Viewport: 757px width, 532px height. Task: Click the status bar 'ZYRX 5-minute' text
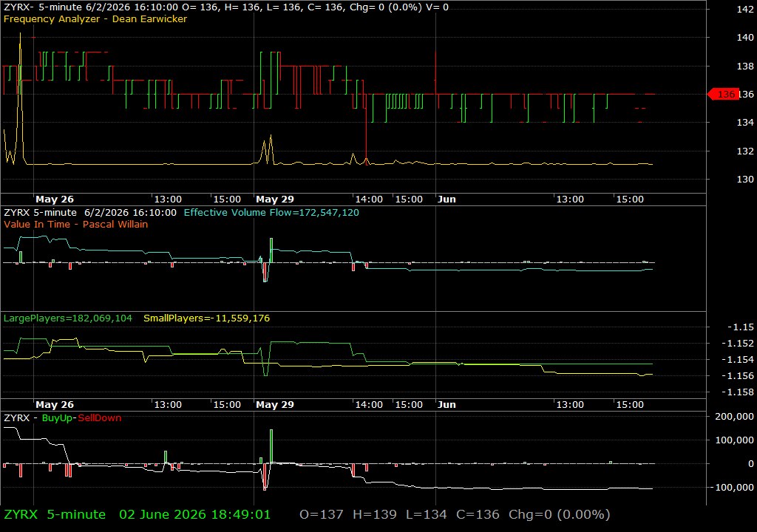55,514
